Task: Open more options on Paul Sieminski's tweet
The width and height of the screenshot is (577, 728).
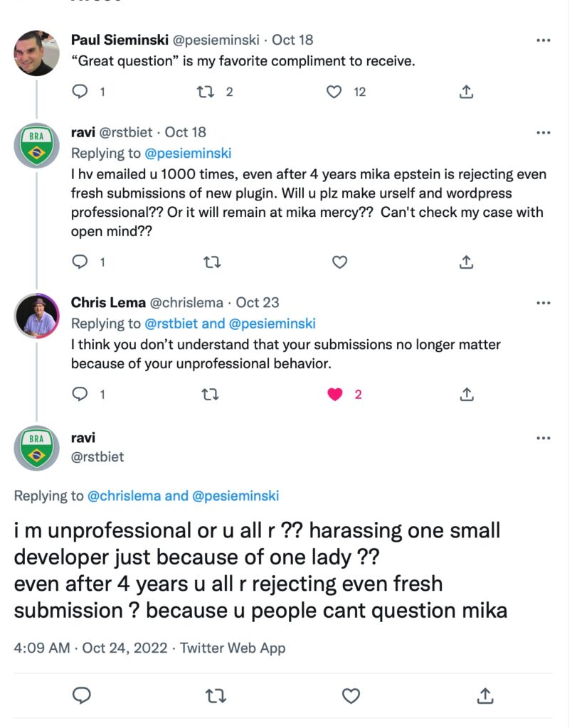Action: click(x=544, y=41)
